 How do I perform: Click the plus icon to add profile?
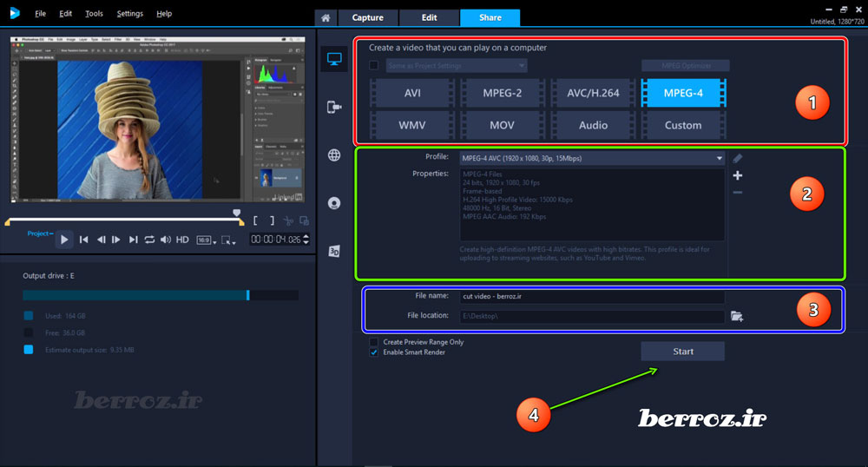(738, 175)
